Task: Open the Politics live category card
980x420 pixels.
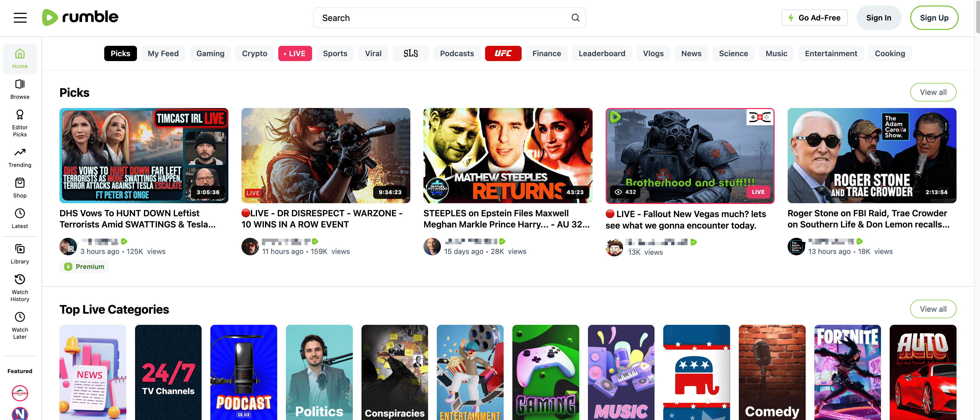Action: point(319,372)
